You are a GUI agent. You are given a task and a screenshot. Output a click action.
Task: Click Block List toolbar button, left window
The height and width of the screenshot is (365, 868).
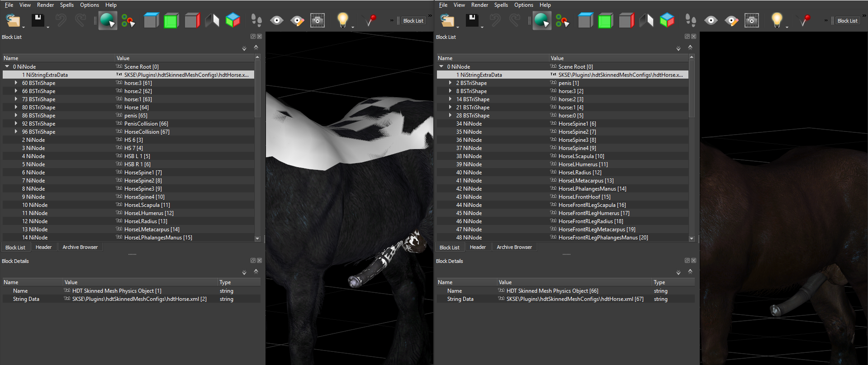[x=413, y=21]
